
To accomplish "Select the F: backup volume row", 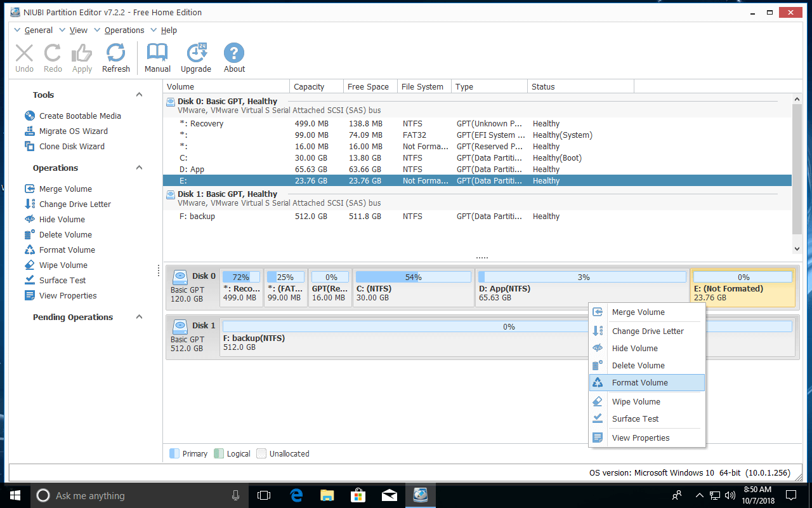I will (x=477, y=217).
